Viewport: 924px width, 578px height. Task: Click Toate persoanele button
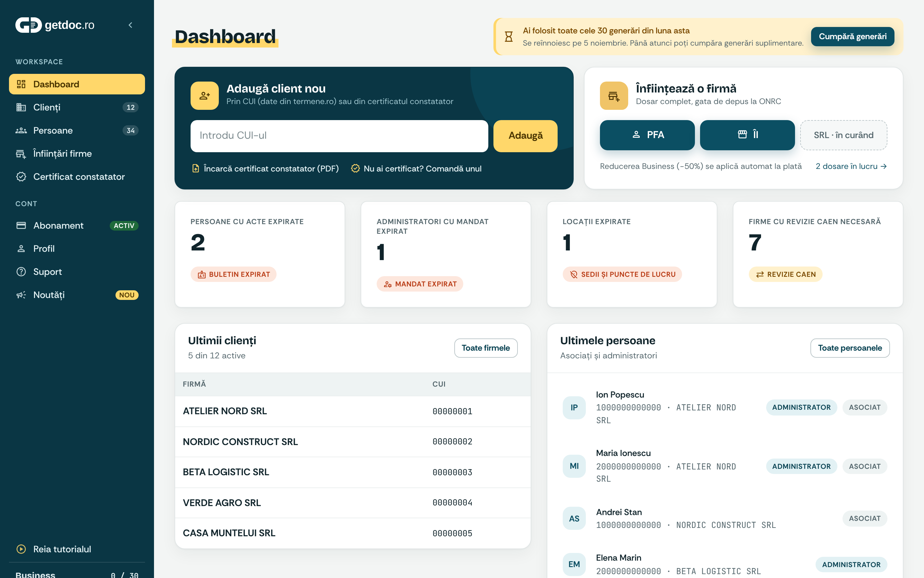(x=850, y=348)
